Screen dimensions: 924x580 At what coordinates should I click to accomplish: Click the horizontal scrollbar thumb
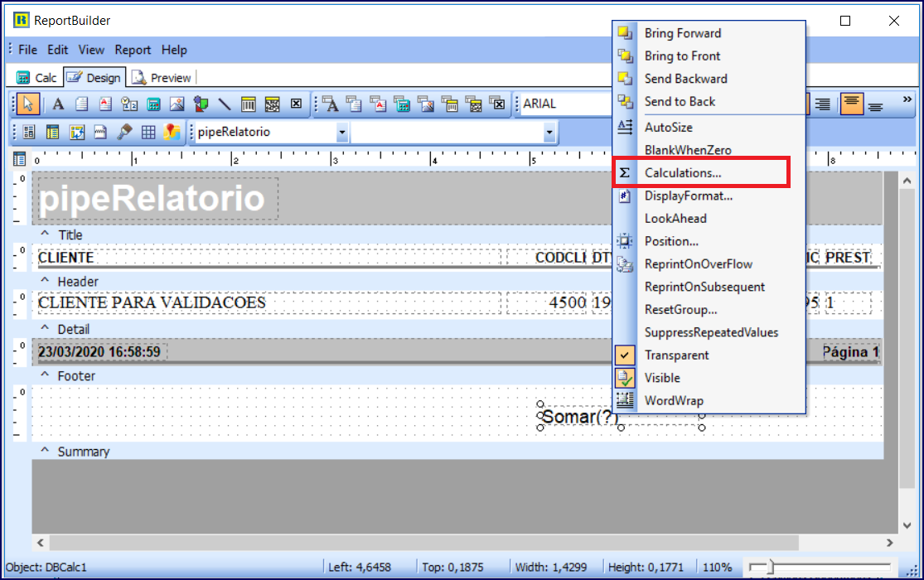[x=424, y=542]
